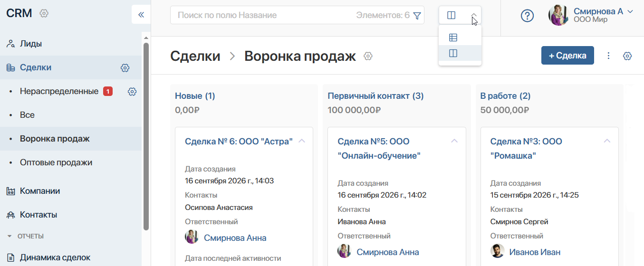Expand user menu chevron beside Смирнова А

(x=630, y=11)
